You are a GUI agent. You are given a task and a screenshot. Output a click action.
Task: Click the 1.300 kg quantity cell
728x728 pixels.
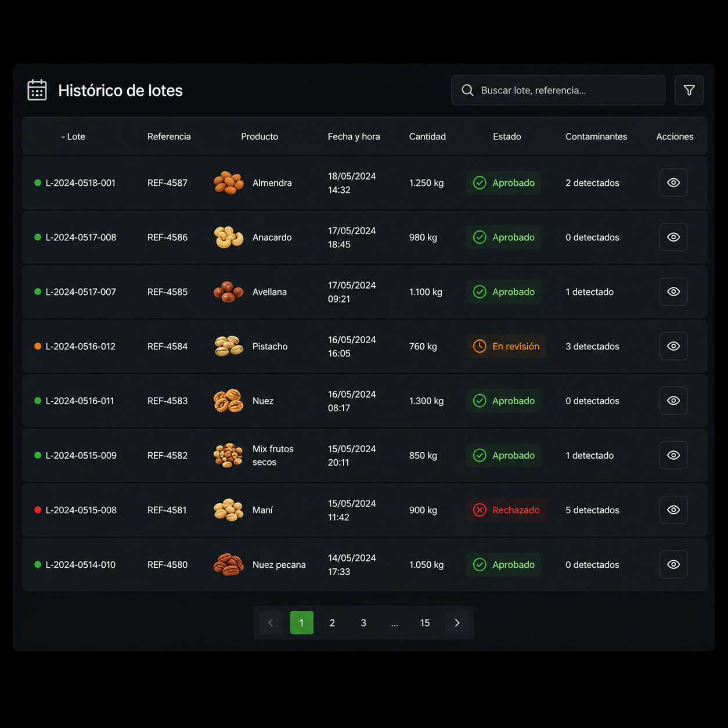426,401
